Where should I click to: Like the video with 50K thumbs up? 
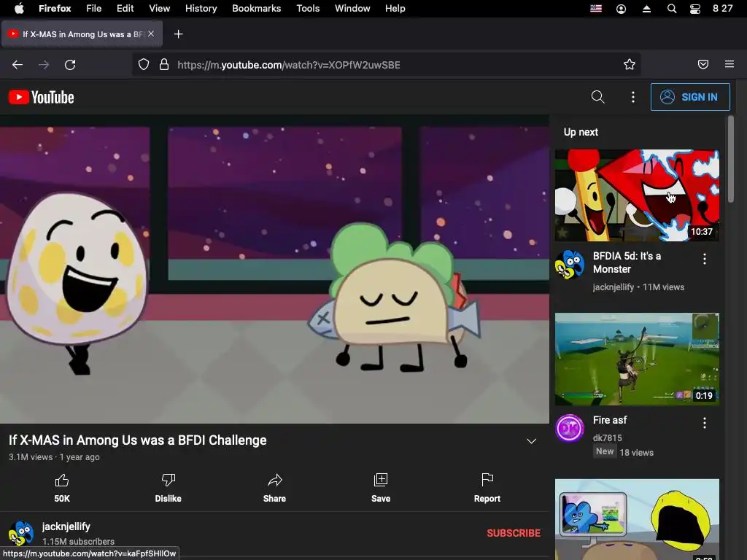coord(62,488)
